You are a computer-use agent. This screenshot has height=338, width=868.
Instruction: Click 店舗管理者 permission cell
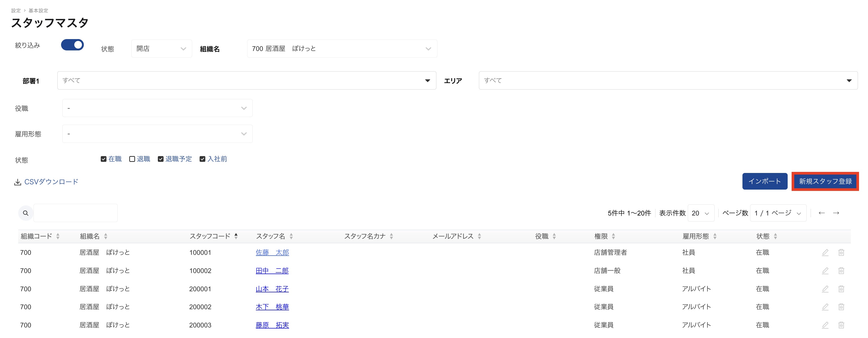[610, 252]
